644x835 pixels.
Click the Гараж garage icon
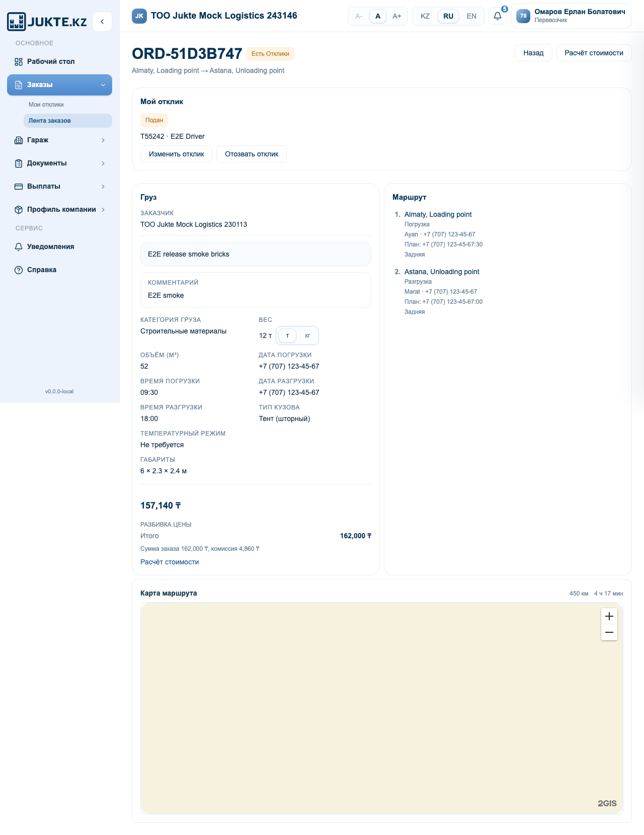pos(19,140)
